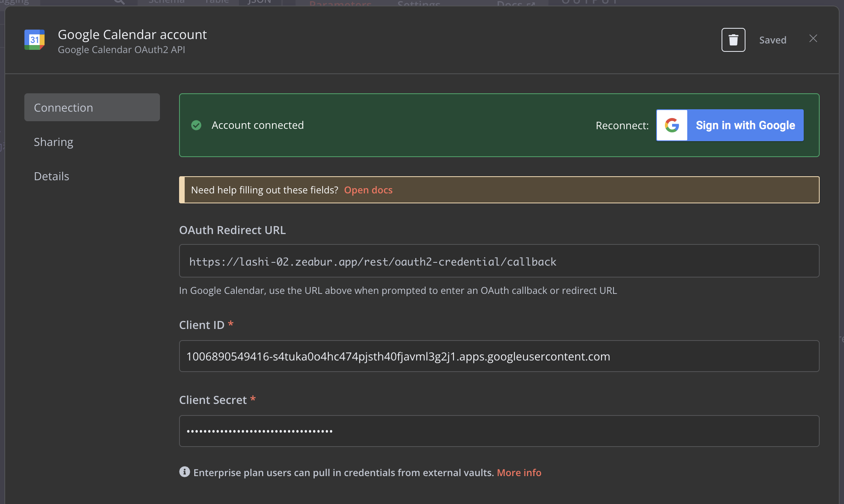Click the Account connected text
Viewport: 844px width, 504px height.
tap(258, 125)
